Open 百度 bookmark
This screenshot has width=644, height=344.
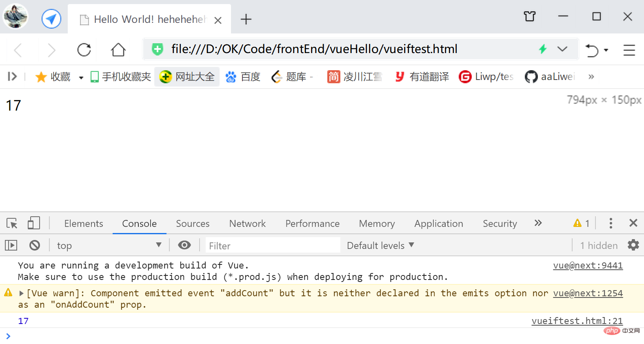pos(243,77)
